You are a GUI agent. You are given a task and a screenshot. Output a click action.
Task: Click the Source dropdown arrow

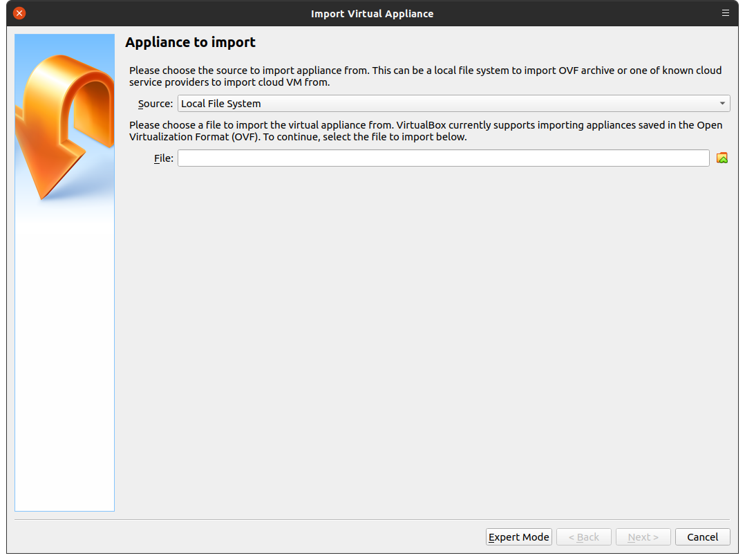click(722, 104)
